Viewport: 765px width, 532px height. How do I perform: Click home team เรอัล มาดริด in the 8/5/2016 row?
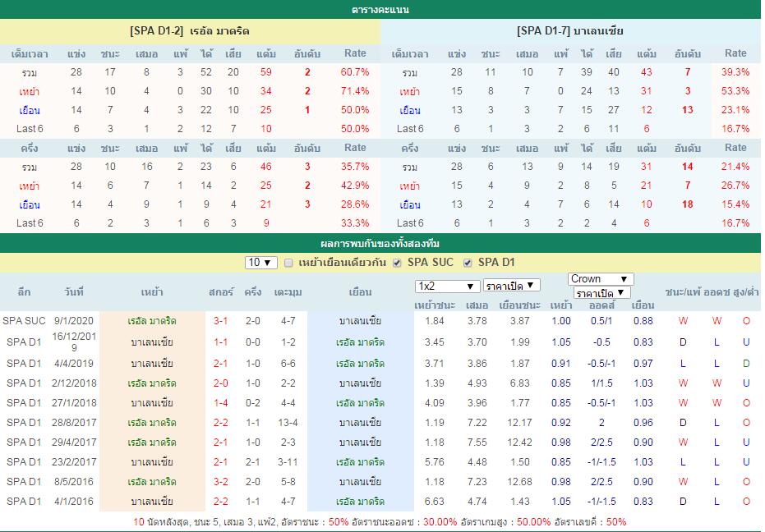[152, 482]
